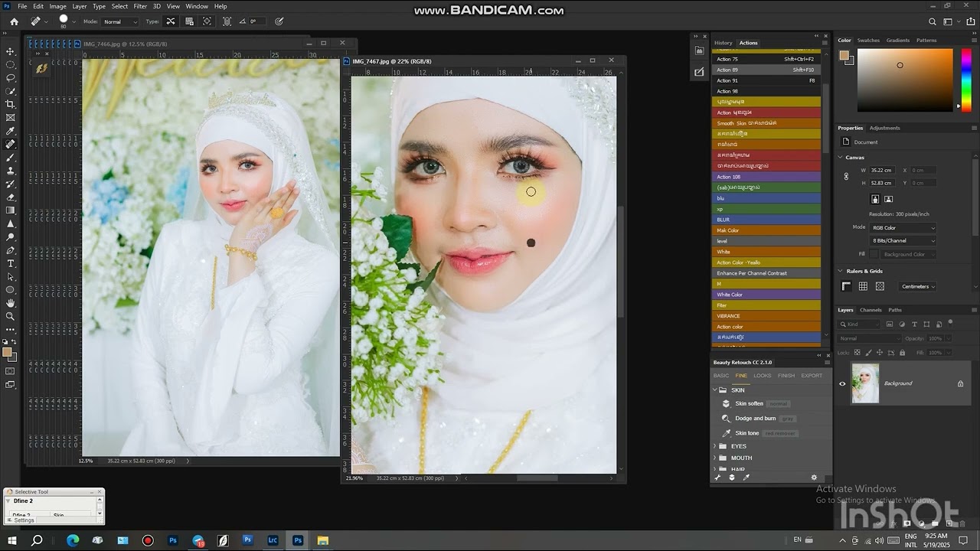Open the 8 Bits/Channel dropdown
The width and height of the screenshot is (980, 551).
[x=902, y=240]
